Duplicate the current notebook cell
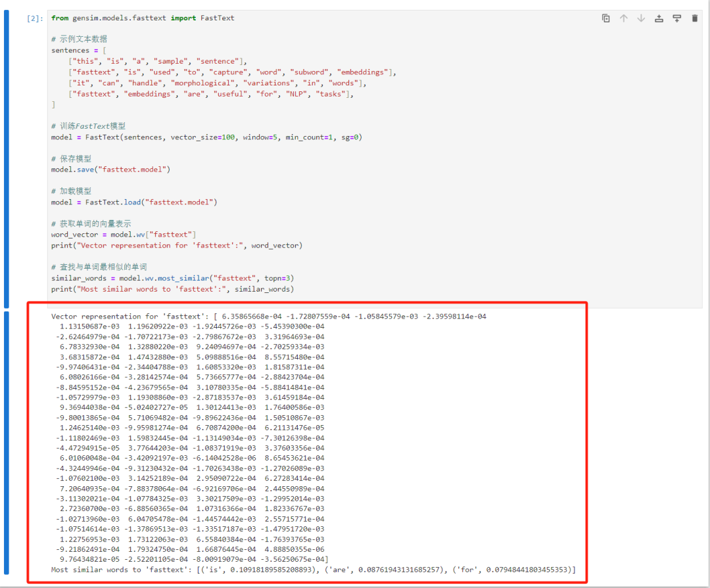 click(x=606, y=18)
